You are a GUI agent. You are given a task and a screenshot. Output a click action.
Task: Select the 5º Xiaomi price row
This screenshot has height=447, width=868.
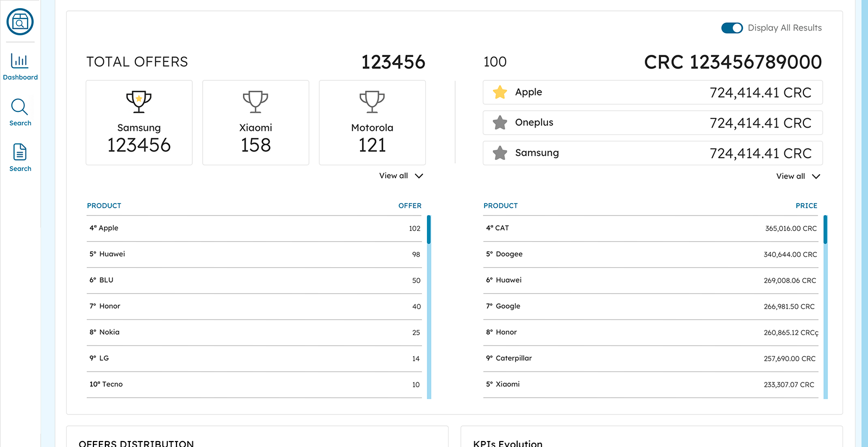(651, 385)
